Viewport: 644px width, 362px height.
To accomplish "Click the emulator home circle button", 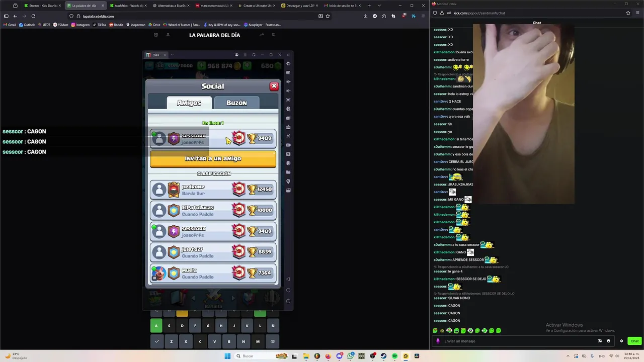I will point(288,290).
